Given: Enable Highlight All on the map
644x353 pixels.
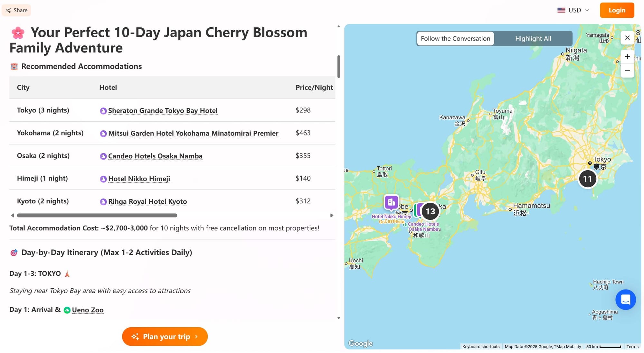Looking at the screenshot, I should pyautogui.click(x=533, y=39).
